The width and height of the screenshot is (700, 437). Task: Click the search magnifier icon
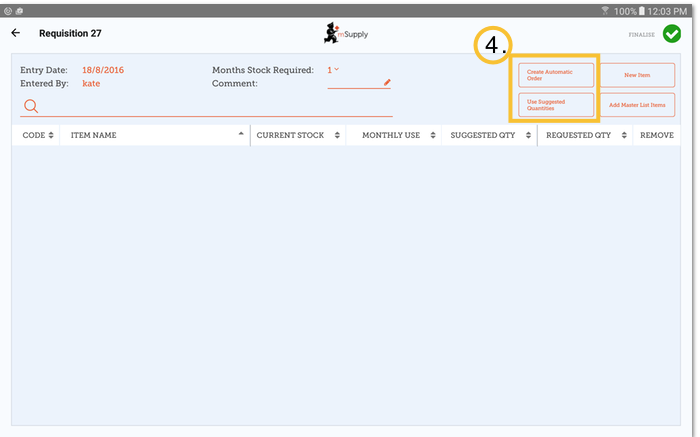(31, 106)
